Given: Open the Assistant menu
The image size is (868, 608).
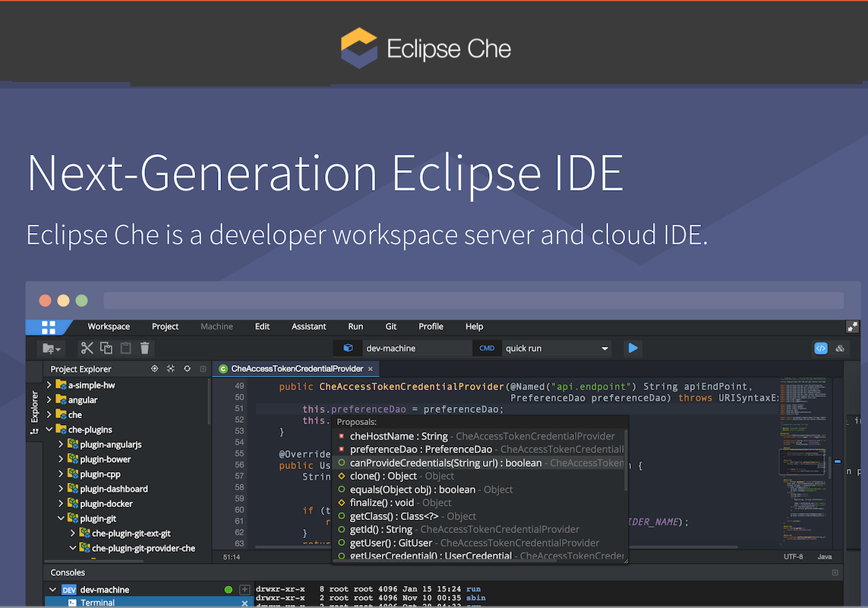Looking at the screenshot, I should click(308, 326).
